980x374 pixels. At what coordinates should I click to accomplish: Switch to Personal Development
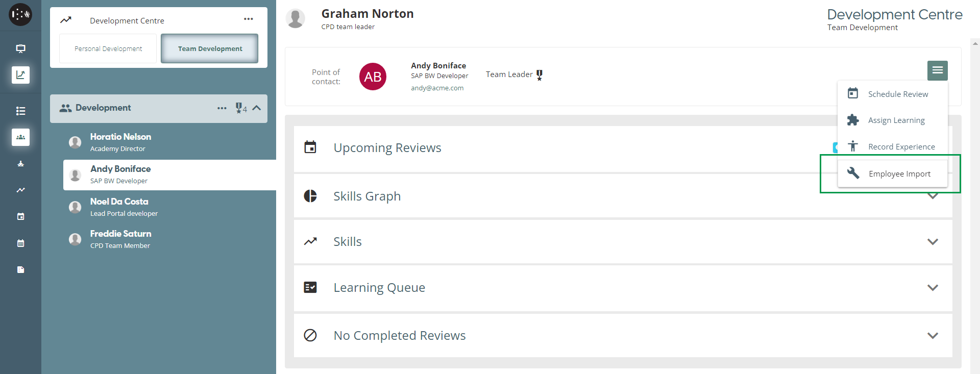(108, 48)
